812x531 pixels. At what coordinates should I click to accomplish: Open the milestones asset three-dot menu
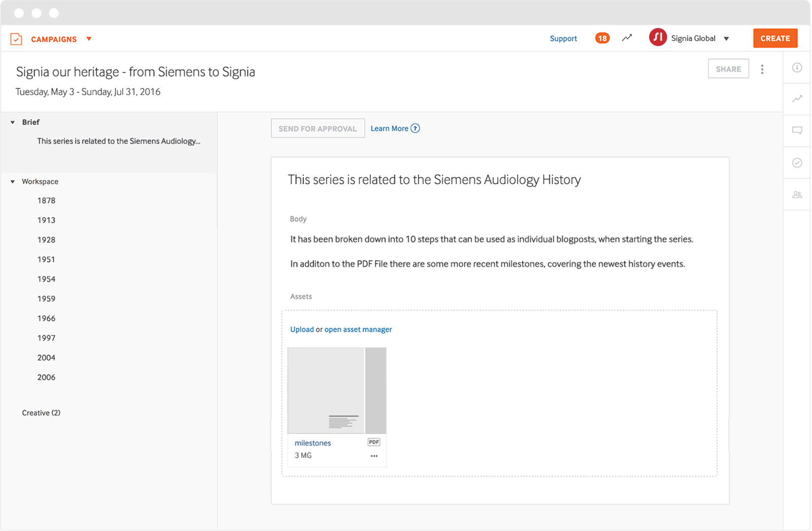click(374, 456)
